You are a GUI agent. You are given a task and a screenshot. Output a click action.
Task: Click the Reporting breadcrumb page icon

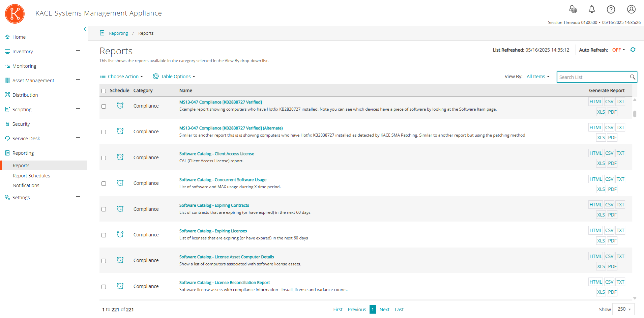(x=102, y=33)
